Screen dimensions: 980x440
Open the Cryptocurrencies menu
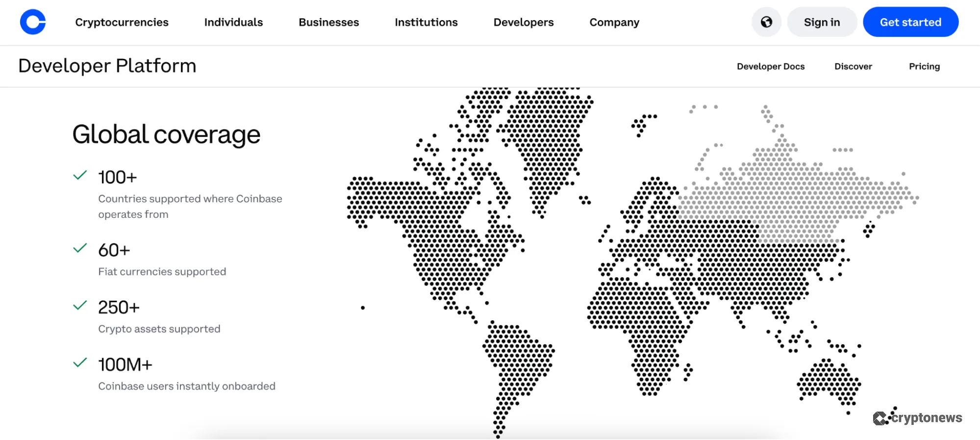click(x=122, y=22)
